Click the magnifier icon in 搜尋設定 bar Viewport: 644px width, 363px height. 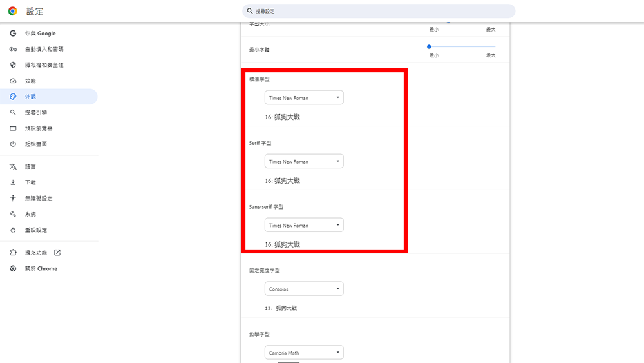(250, 11)
